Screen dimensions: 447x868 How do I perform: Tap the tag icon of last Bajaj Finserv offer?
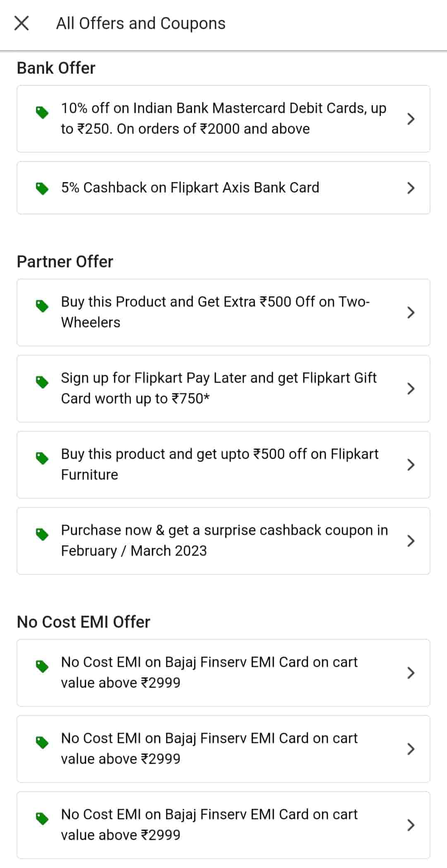[x=42, y=818]
